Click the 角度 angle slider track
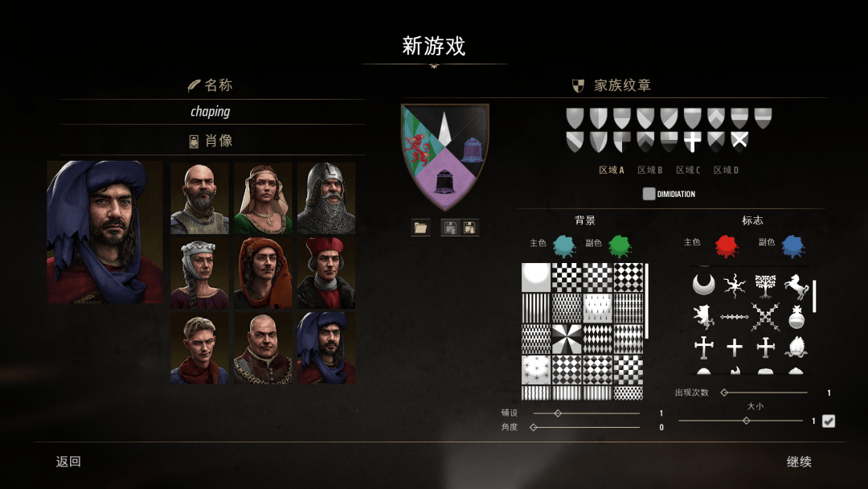Screen dimensions: 868x489 coord(586,427)
